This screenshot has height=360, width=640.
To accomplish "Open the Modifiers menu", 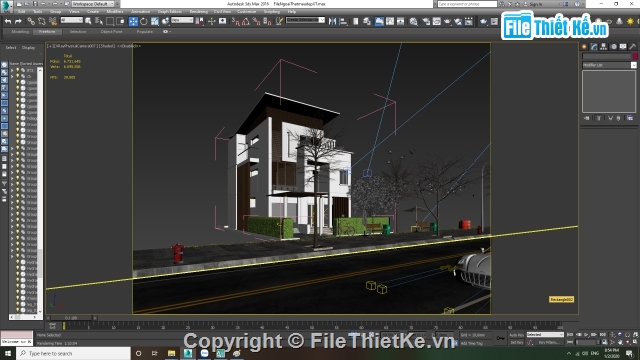I will click(115, 12).
